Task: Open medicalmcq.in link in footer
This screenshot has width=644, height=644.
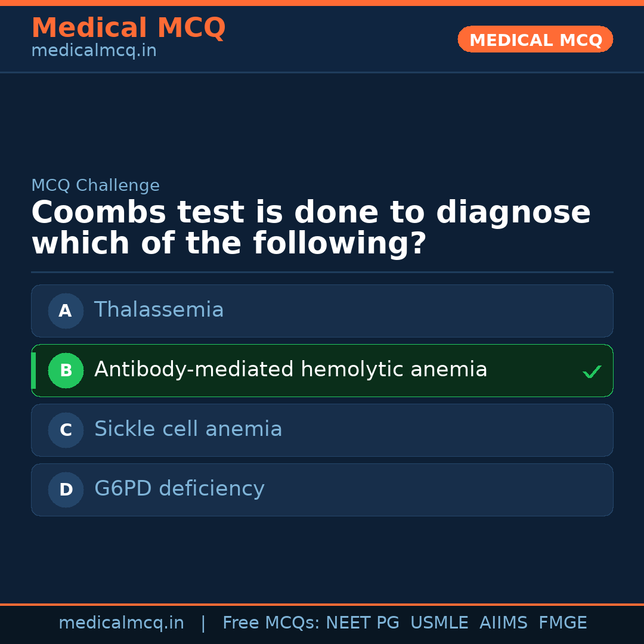Action: (121, 623)
